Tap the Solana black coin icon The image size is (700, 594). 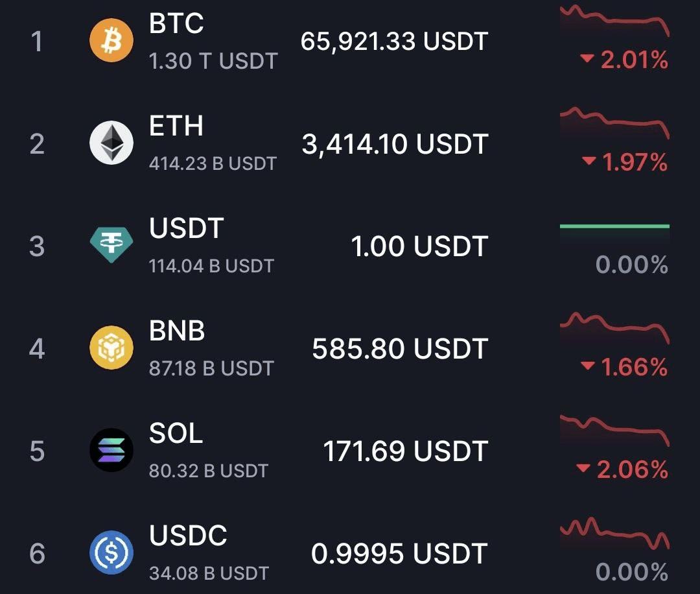[111, 450]
